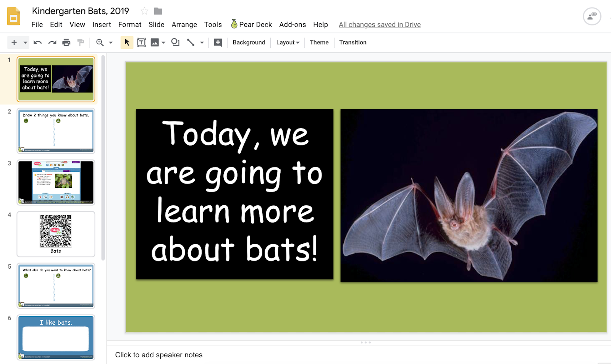Click to add speaker notes
This screenshot has height=364, width=611.
(x=159, y=355)
